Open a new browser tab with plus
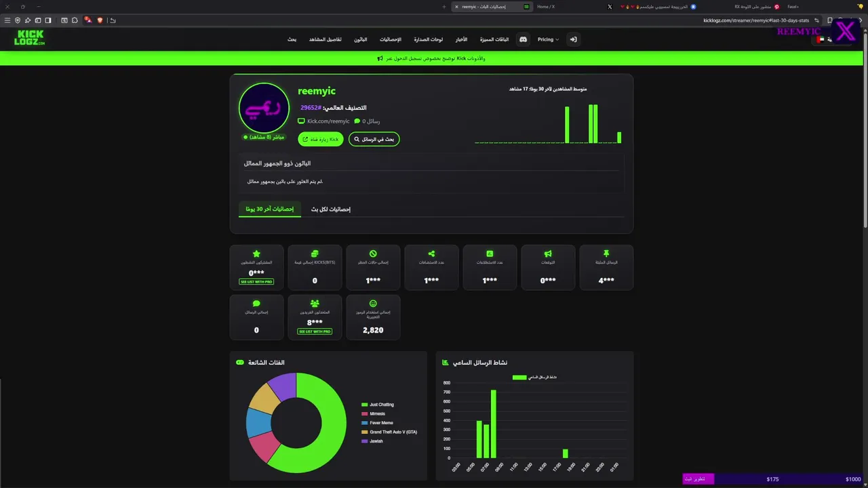868x488 pixels. tap(444, 7)
